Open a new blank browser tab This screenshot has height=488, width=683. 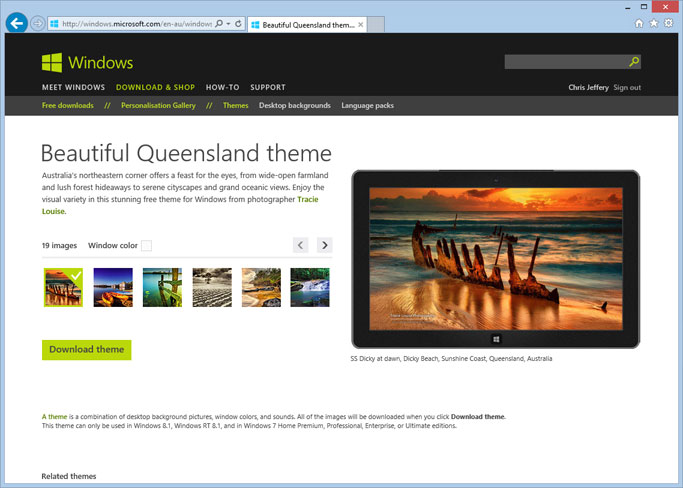(x=376, y=25)
